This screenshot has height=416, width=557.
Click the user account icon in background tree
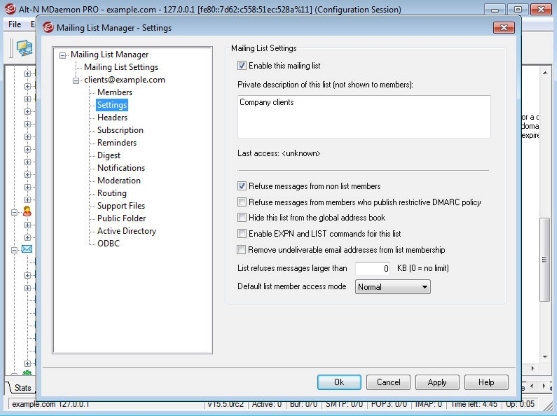tap(27, 212)
